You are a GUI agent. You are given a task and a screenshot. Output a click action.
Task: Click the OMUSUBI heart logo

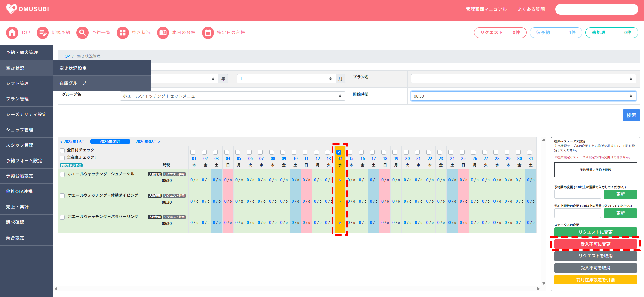click(11, 9)
